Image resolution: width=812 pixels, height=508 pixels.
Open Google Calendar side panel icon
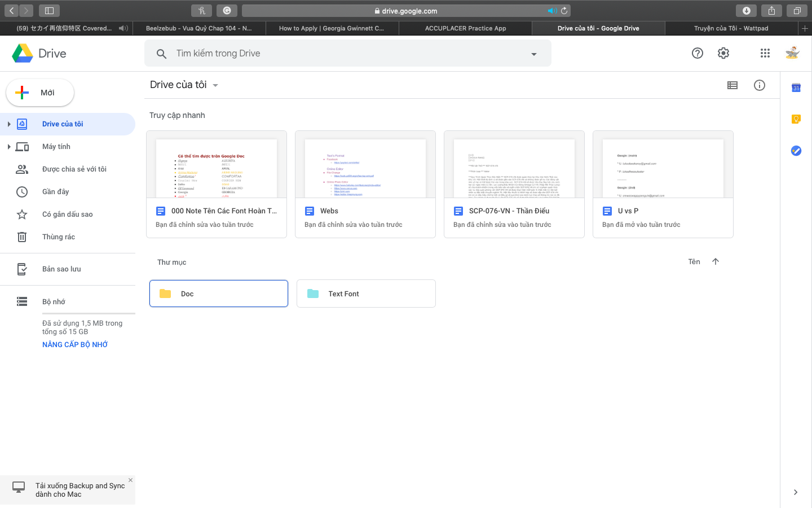(x=796, y=87)
